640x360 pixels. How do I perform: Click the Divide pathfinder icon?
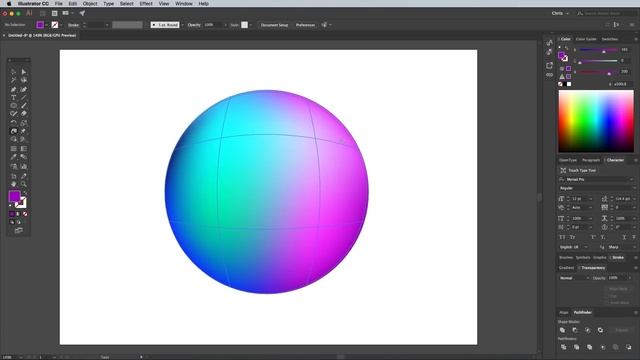(564, 347)
